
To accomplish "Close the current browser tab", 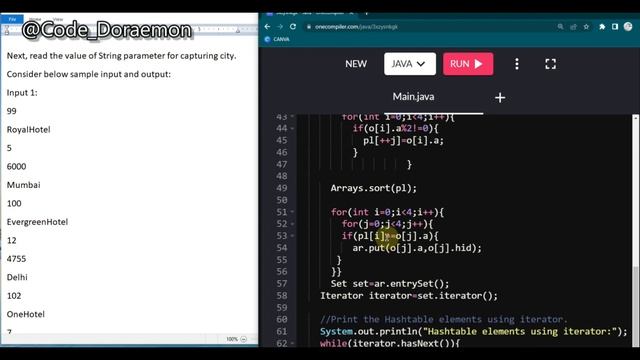I will click(x=351, y=13).
